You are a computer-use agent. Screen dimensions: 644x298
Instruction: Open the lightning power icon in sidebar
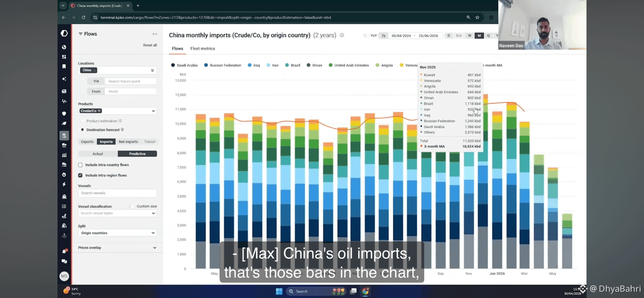click(x=64, y=184)
